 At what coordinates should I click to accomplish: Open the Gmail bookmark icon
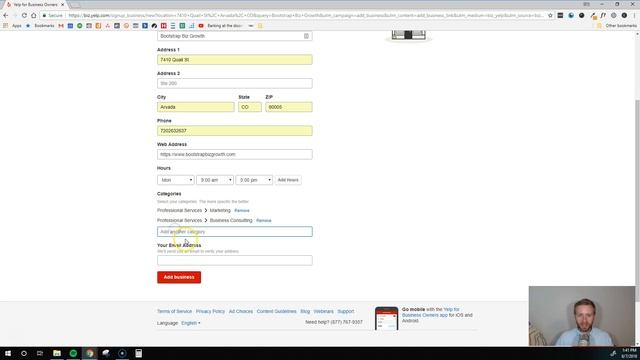click(x=61, y=26)
